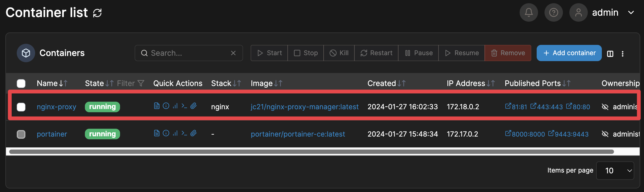
Task: Click the Add container button
Action: [569, 53]
